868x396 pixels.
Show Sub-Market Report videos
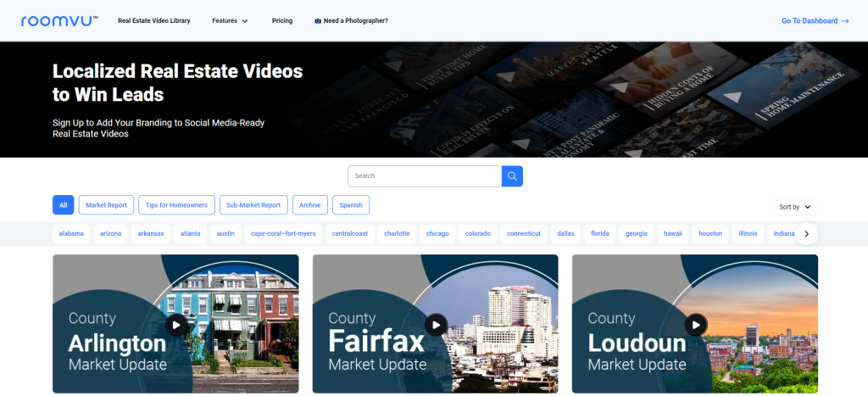pyautogui.click(x=253, y=205)
